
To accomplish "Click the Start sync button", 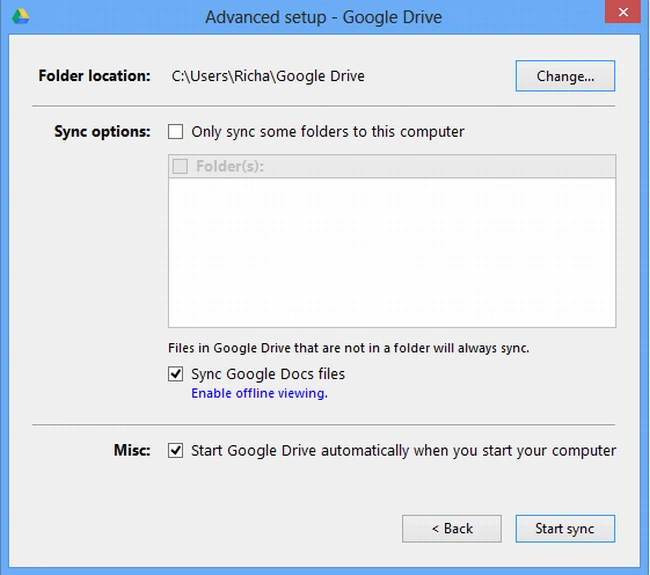I will (565, 529).
